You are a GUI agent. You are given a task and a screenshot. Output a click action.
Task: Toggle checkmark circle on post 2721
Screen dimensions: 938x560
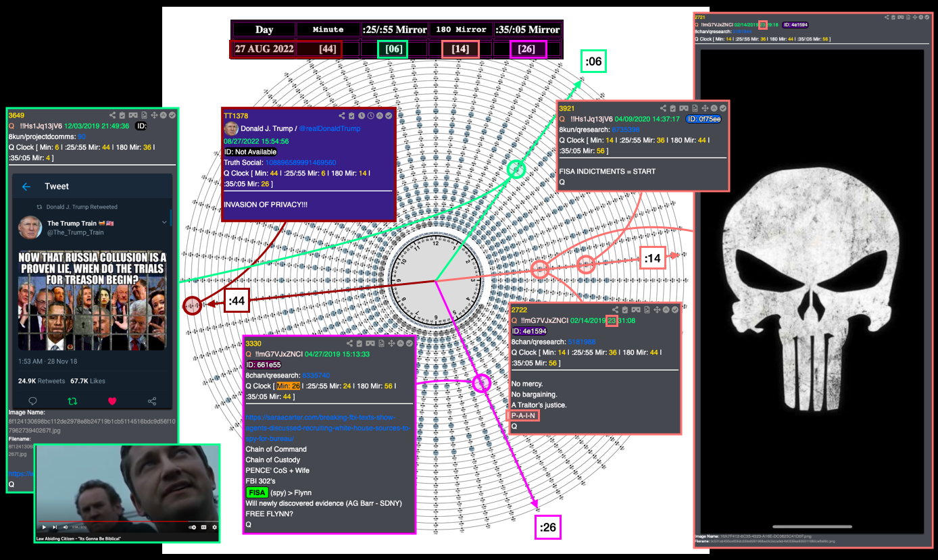click(927, 18)
